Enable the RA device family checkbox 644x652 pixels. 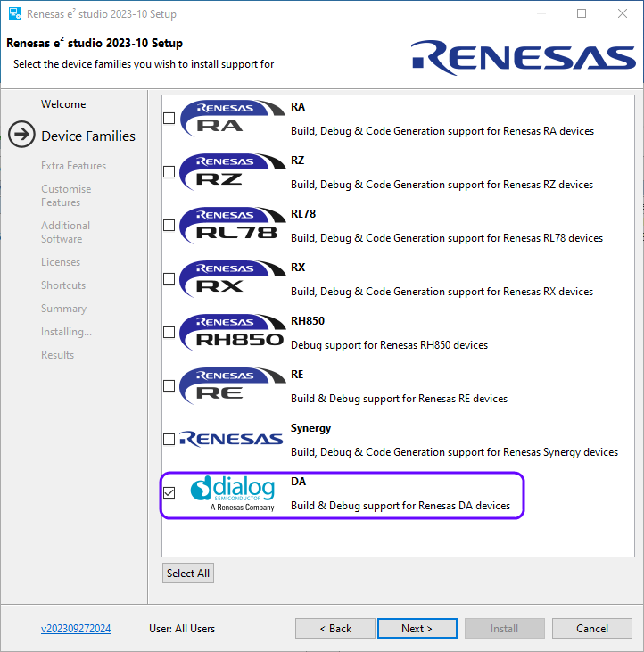click(169, 119)
